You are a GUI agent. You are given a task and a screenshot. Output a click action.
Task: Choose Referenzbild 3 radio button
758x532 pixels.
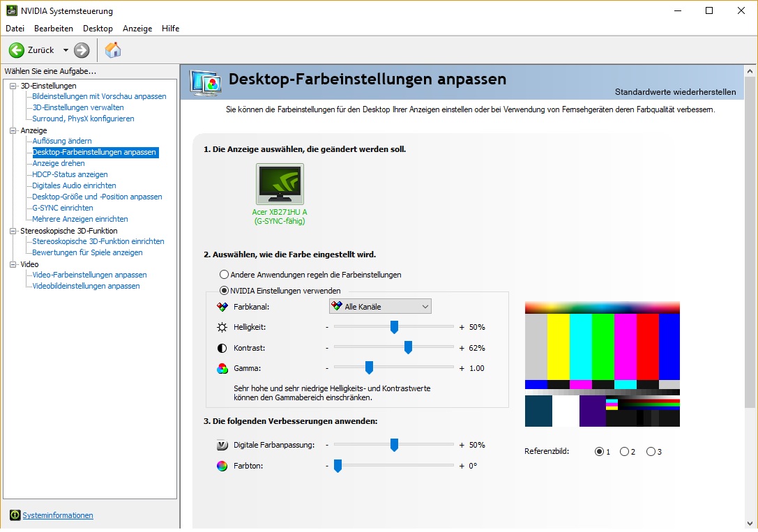[x=651, y=451]
